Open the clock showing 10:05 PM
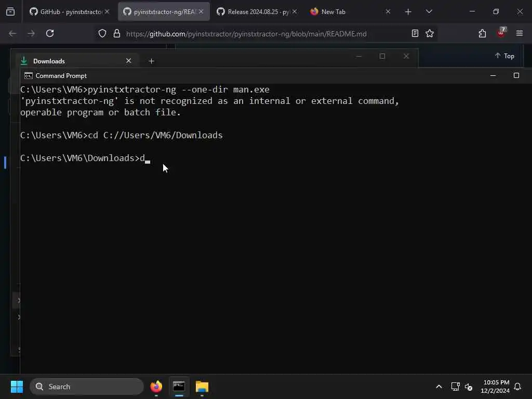Screen dimensions: 532x399 495,387
